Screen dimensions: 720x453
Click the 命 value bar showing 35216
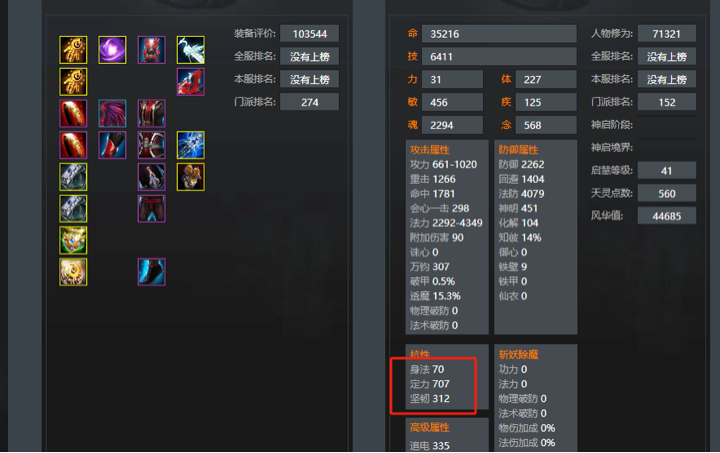[499, 34]
